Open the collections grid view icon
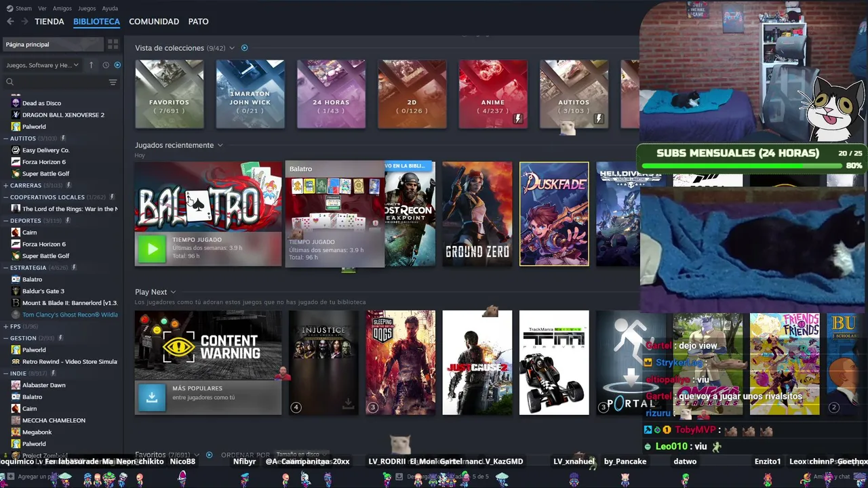Screen dimensions: 868x488 [x=113, y=45]
